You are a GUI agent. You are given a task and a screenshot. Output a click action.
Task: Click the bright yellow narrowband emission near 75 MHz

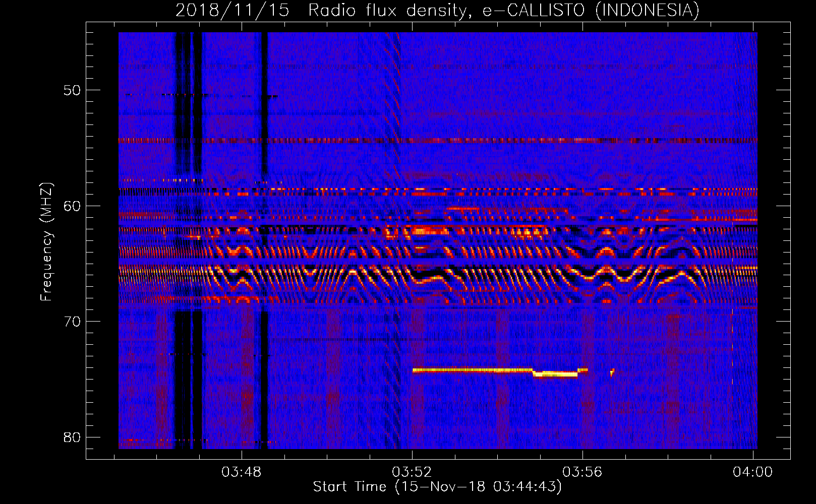[x=500, y=372]
